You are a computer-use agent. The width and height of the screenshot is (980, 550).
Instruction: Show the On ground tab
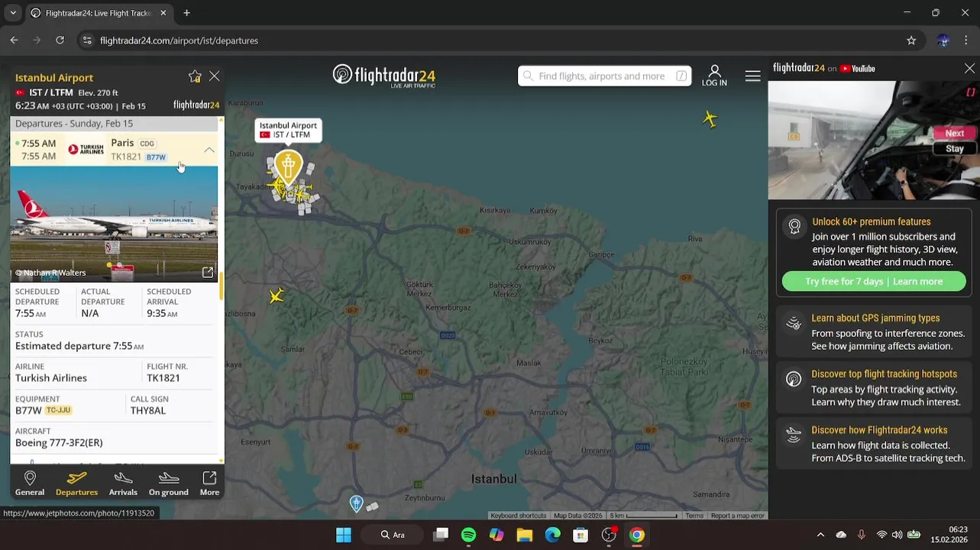point(169,484)
